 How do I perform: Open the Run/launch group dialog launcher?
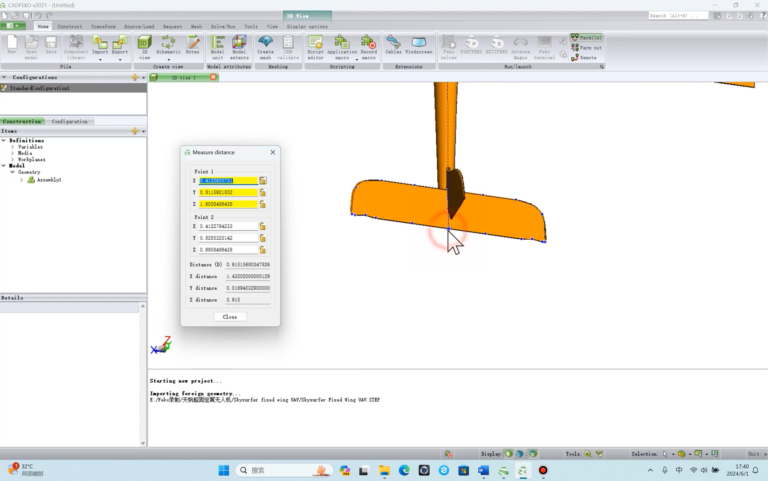pos(601,67)
